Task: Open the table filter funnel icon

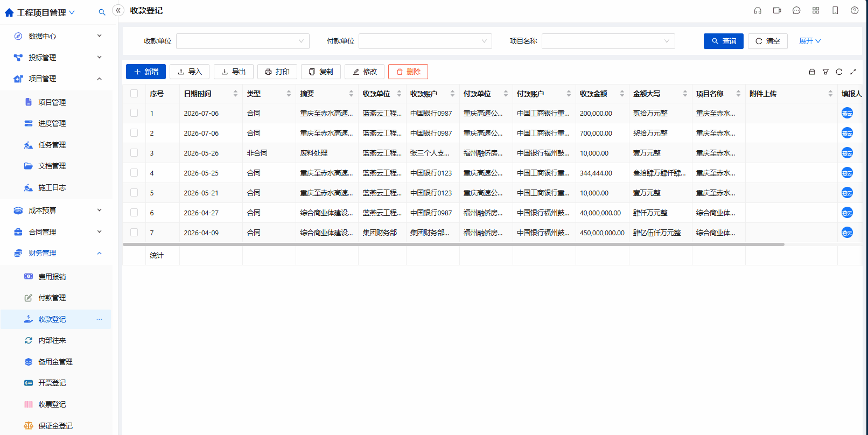Action: pyautogui.click(x=825, y=72)
